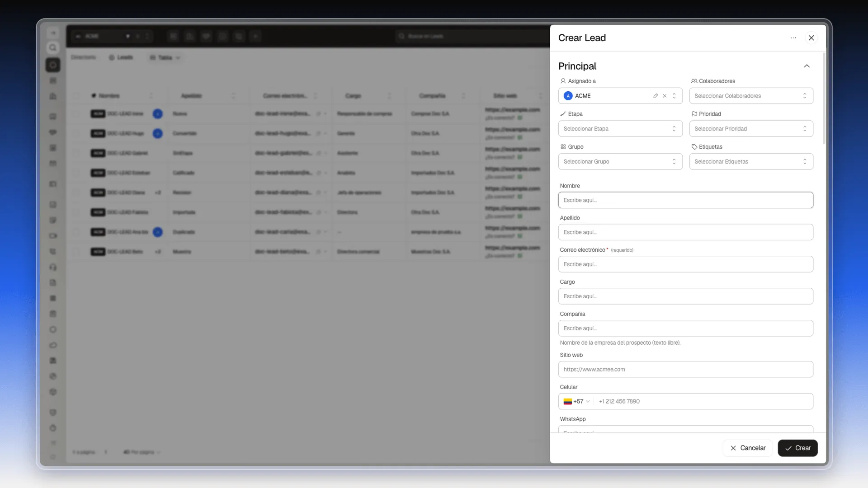868x488 pixels.
Task: Click the Etapa label icon
Action: pyautogui.click(x=563, y=114)
